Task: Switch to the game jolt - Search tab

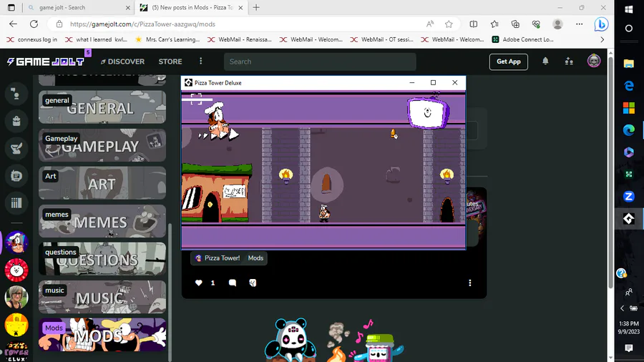Action: click(x=79, y=7)
